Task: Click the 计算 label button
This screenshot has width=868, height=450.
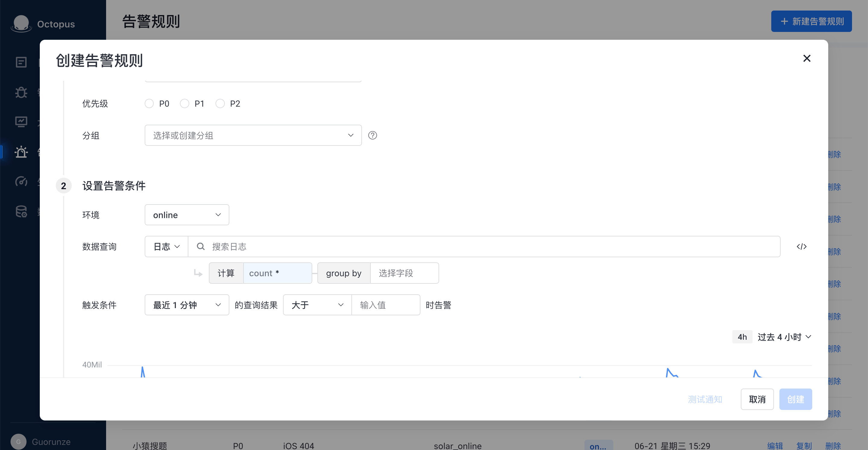Action: tap(226, 273)
